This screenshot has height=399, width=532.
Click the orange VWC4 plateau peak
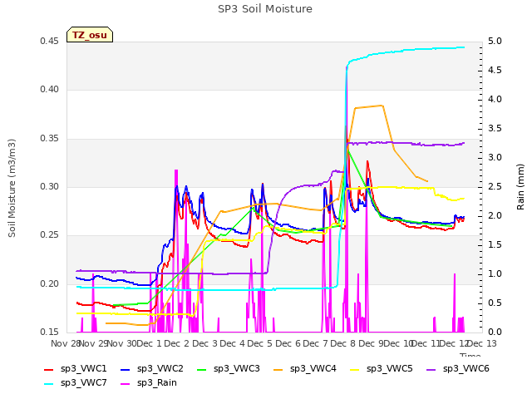(382, 106)
